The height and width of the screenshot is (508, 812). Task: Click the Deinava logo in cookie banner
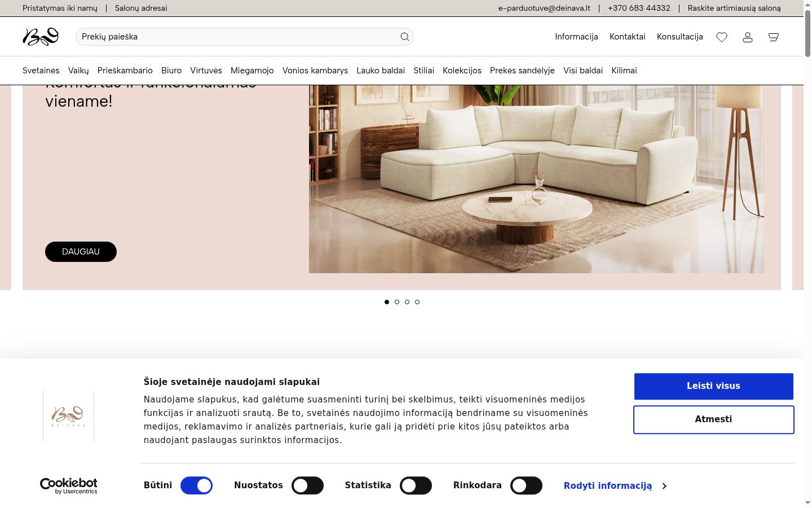[x=68, y=416]
